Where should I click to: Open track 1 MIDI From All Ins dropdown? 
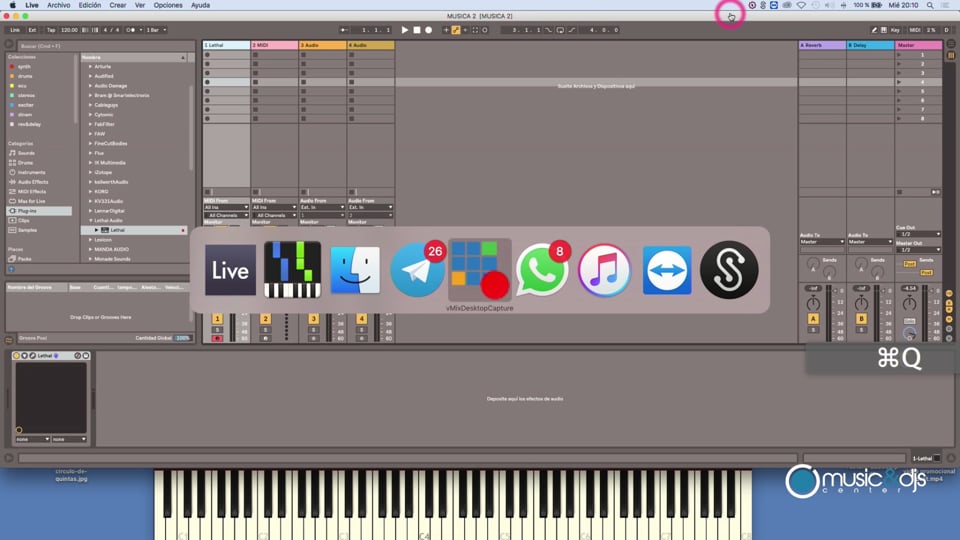point(226,208)
